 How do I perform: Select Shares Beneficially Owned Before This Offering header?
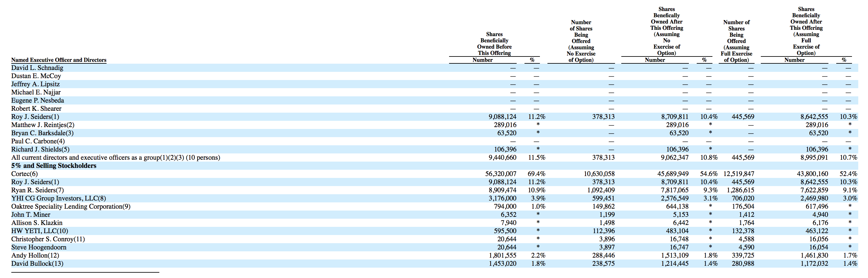494,43
